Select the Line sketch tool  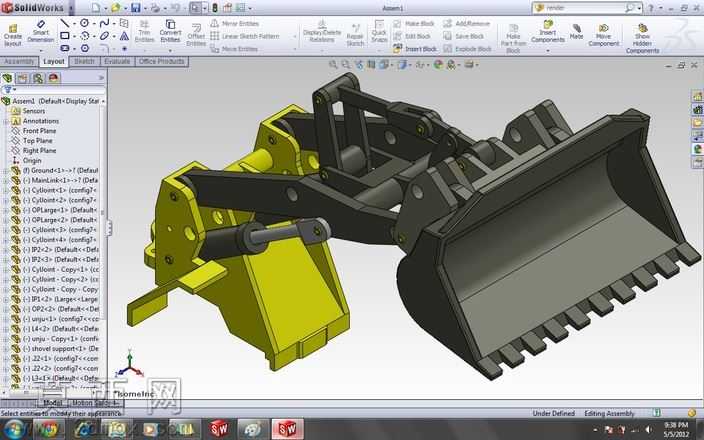pos(65,23)
